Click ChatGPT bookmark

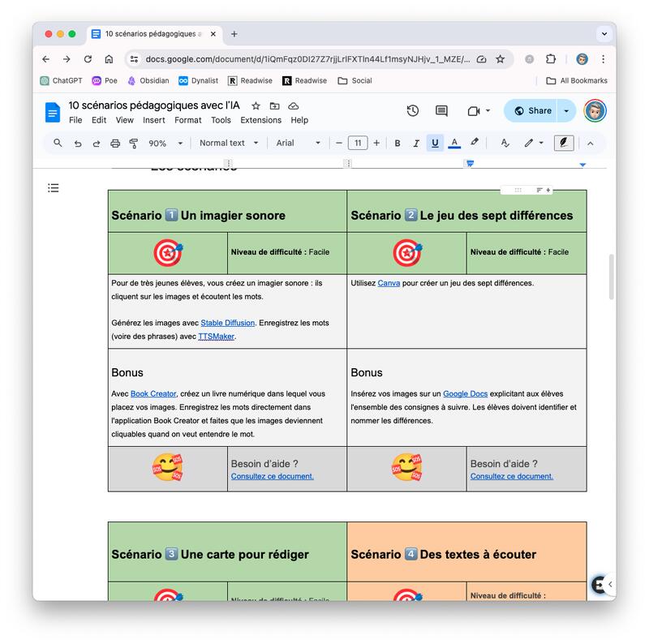click(x=62, y=81)
